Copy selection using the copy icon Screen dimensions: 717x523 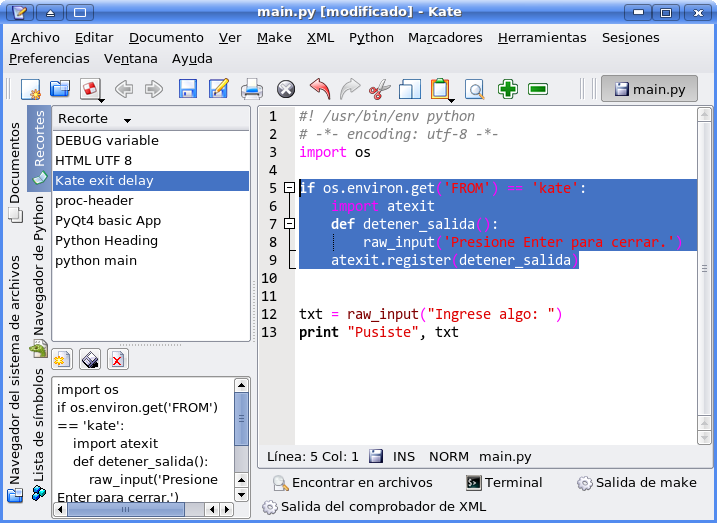pyautogui.click(x=410, y=89)
